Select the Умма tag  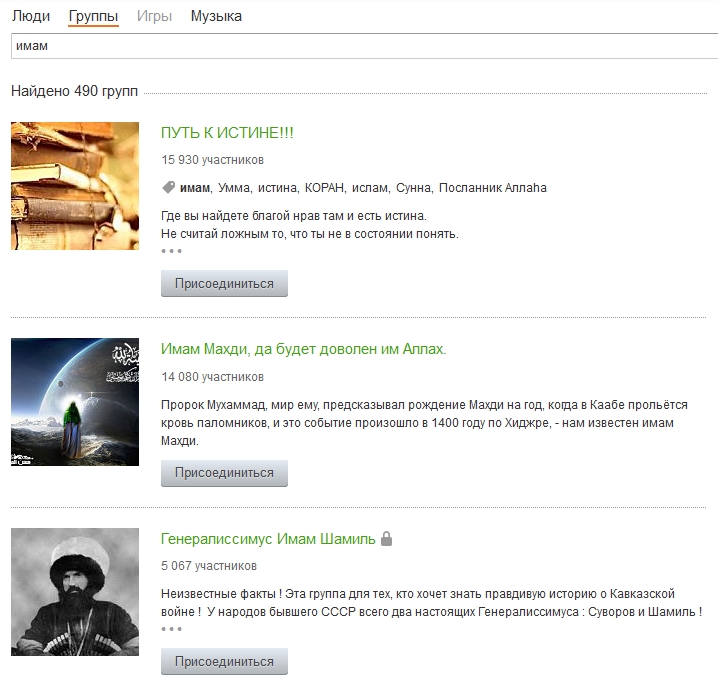coord(234,188)
